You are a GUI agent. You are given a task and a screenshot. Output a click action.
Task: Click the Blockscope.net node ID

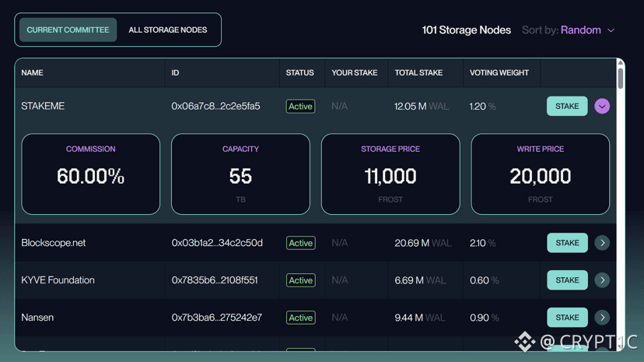(x=217, y=243)
